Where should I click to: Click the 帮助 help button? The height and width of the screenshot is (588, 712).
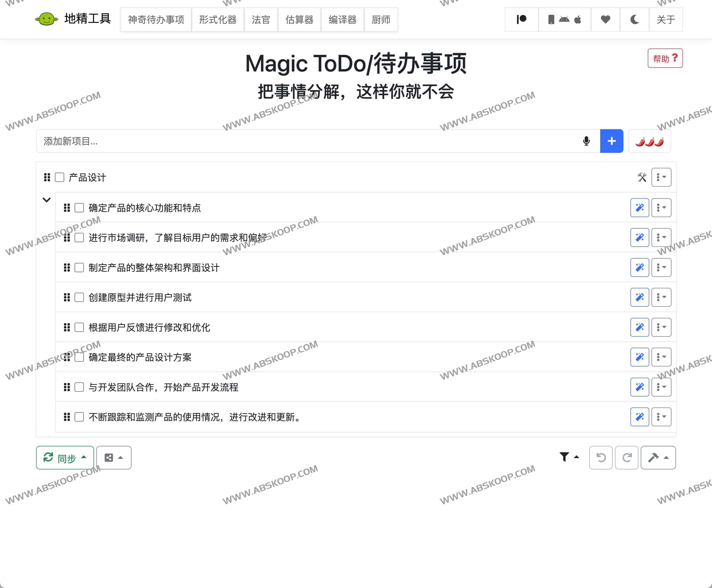[x=665, y=58]
